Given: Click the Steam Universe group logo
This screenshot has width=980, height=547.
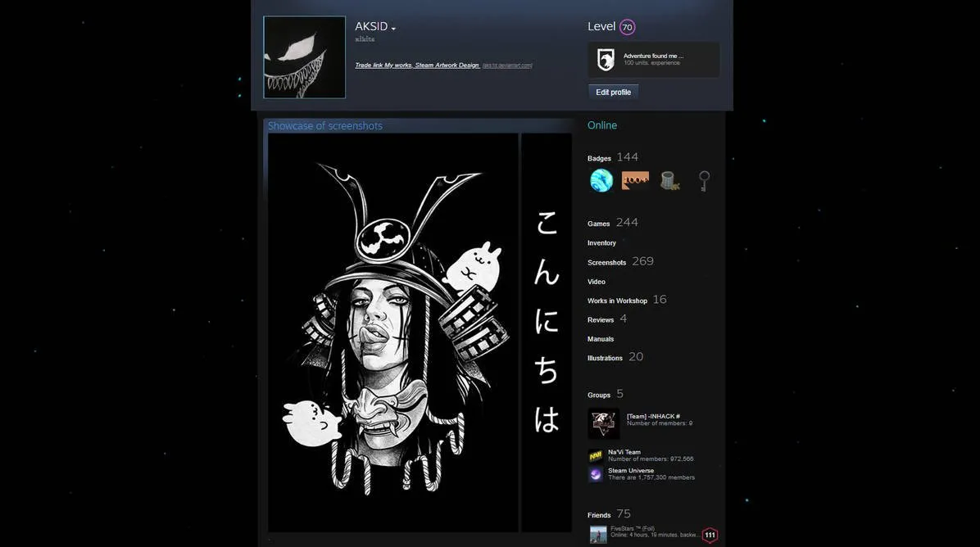Looking at the screenshot, I should [595, 475].
